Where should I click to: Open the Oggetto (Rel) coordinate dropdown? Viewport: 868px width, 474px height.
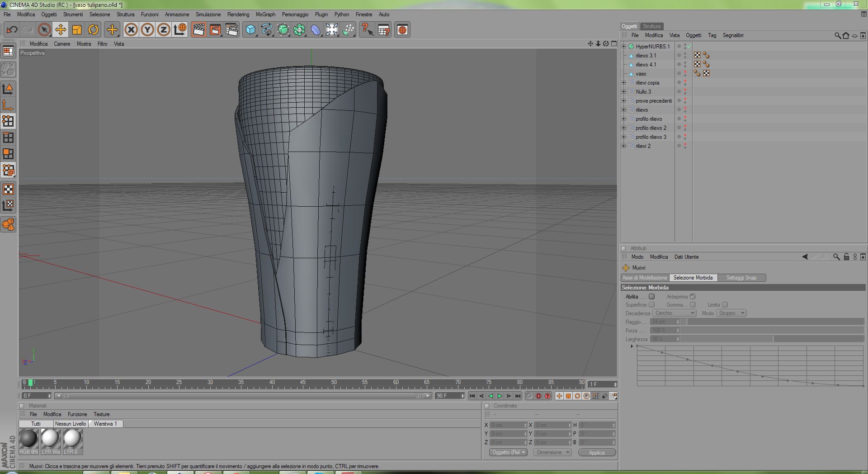[508, 452]
